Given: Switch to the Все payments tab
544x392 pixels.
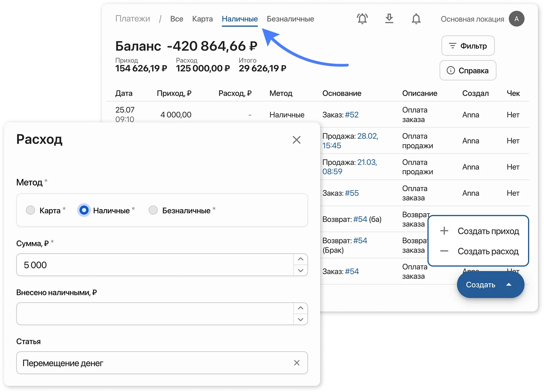Looking at the screenshot, I should (177, 19).
